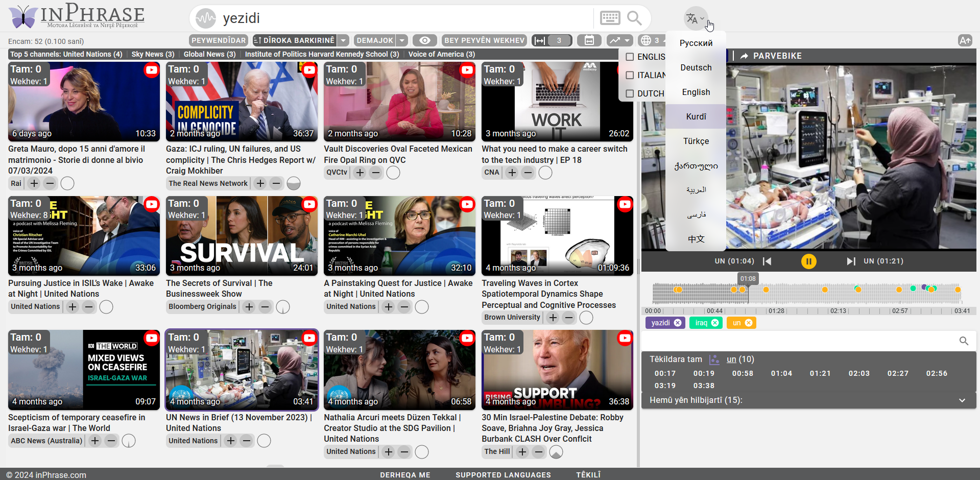The height and width of the screenshot is (480, 980).
Task: Select Kurdî from language menu
Action: [696, 116]
